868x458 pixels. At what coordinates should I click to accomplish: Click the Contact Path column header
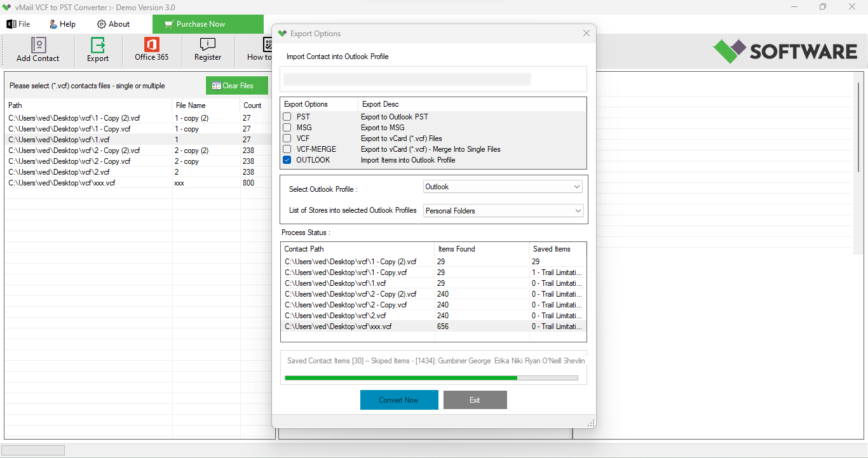click(358, 249)
